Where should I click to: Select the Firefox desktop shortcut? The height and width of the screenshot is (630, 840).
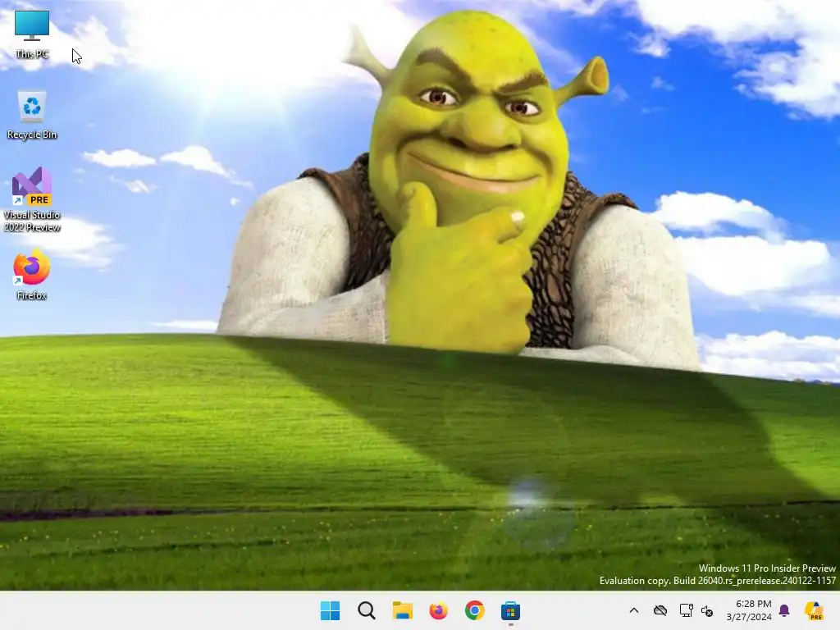32,274
